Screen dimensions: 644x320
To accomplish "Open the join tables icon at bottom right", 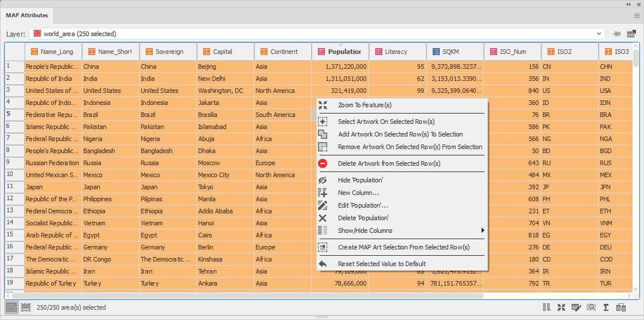I will coord(620,307).
